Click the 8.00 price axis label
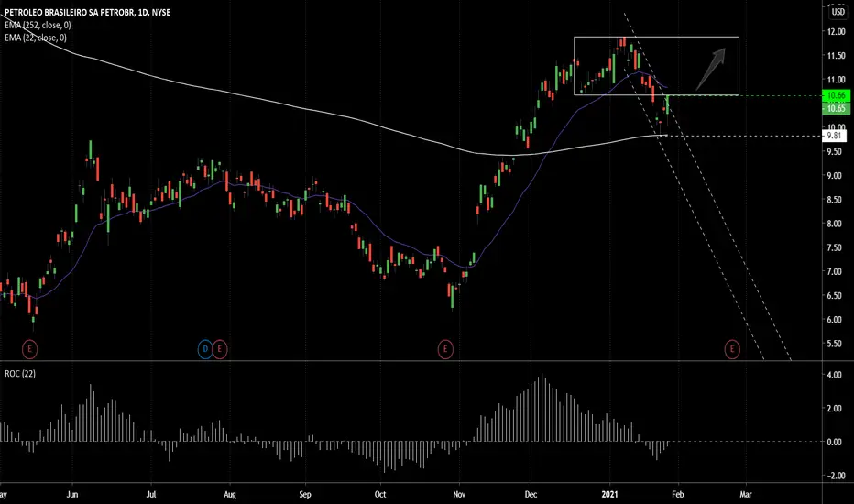854x504 pixels. [836, 224]
